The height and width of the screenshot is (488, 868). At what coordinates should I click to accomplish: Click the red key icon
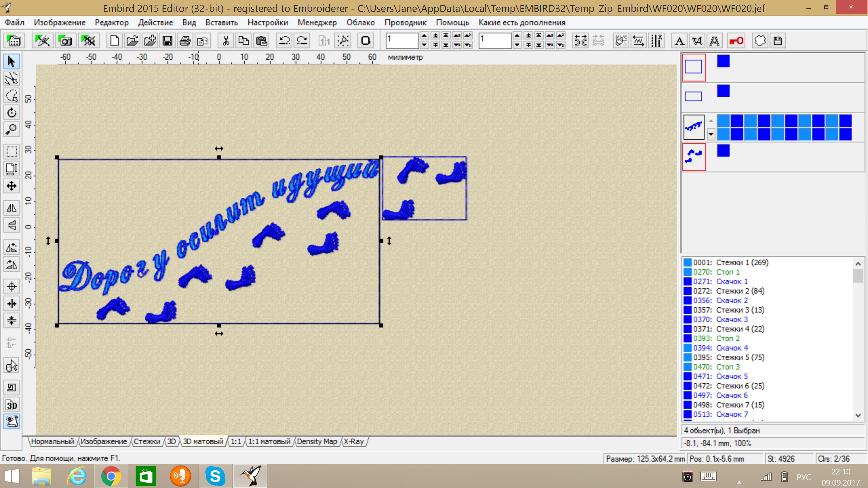tap(736, 41)
